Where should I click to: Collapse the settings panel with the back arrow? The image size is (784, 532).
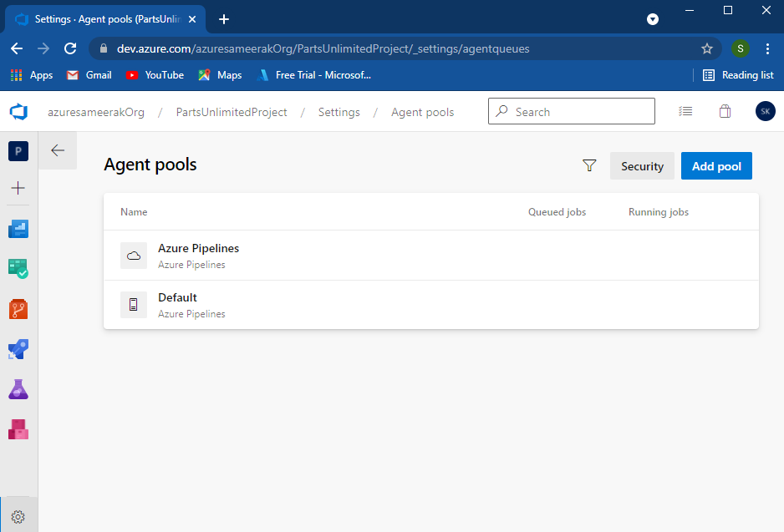pyautogui.click(x=57, y=151)
